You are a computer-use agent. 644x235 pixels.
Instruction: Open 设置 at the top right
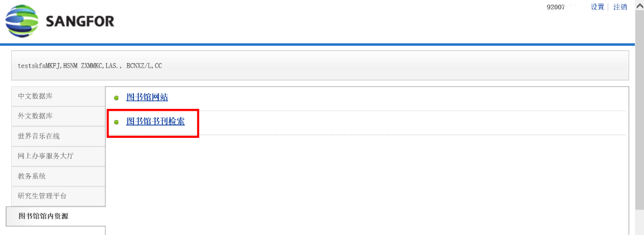pos(597,7)
